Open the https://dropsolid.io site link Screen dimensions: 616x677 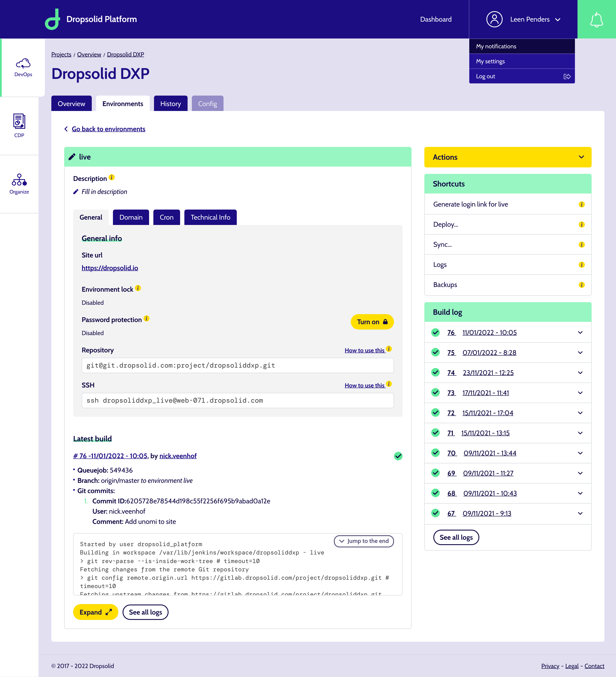110,268
